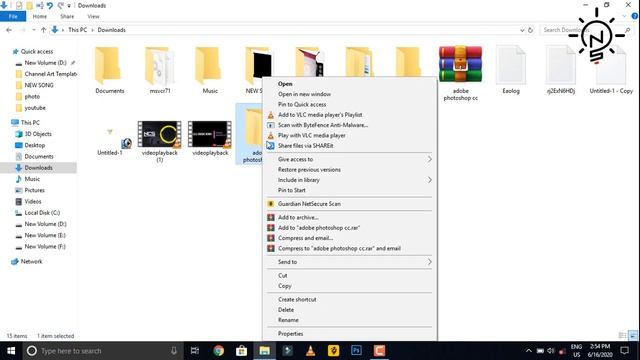Select the Untitled-1 shortcut file

coord(110,138)
